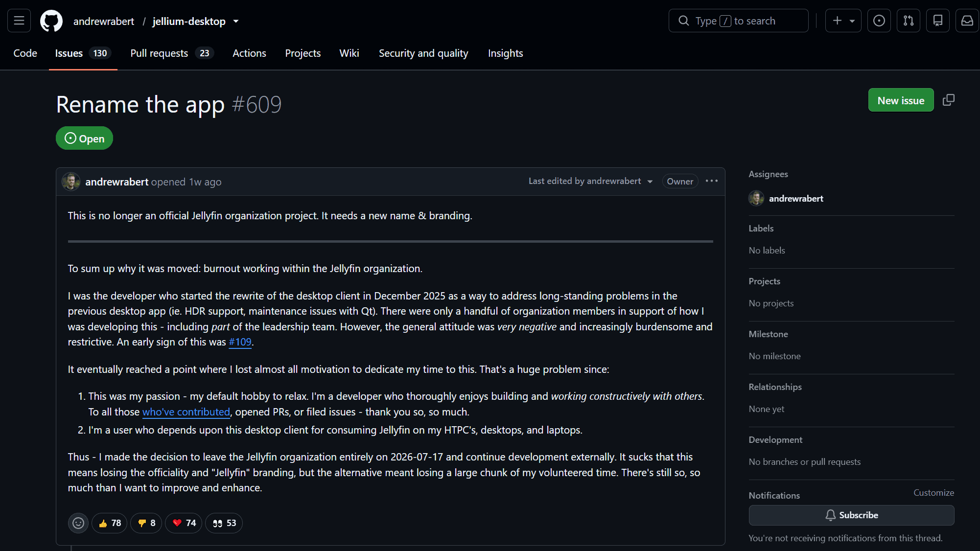Click the Projects sidebar heading
This screenshot has width=980, height=551.
pyautogui.click(x=765, y=281)
